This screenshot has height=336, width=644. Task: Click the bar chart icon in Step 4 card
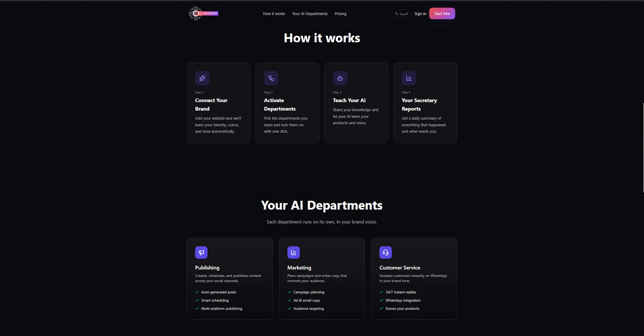coord(409,78)
